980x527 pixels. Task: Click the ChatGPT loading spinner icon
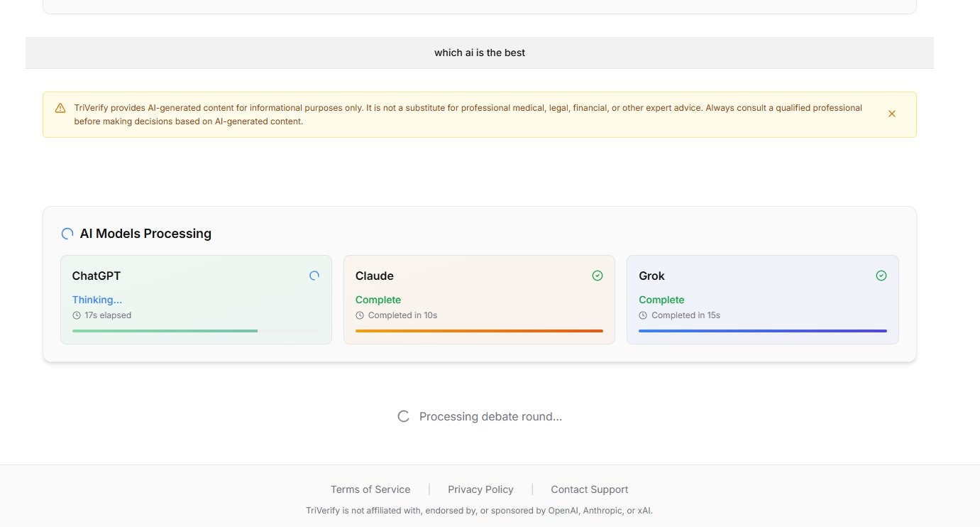coord(314,276)
